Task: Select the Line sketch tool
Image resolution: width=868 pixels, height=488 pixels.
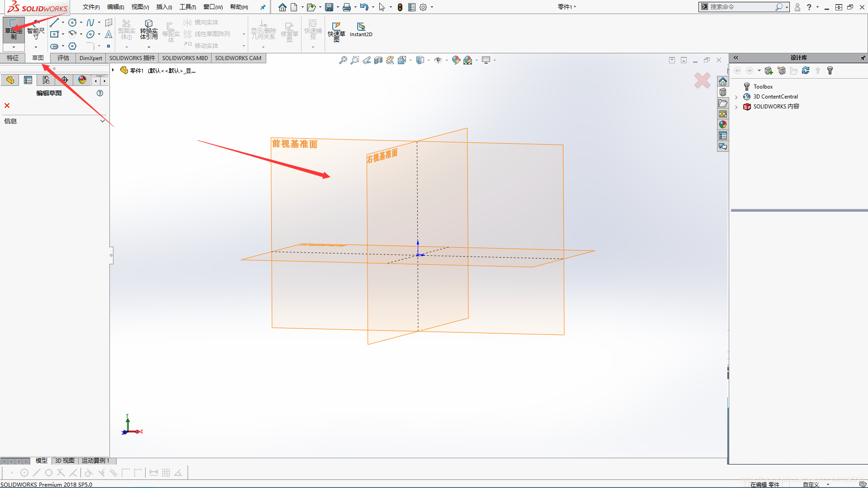Action: [x=54, y=23]
